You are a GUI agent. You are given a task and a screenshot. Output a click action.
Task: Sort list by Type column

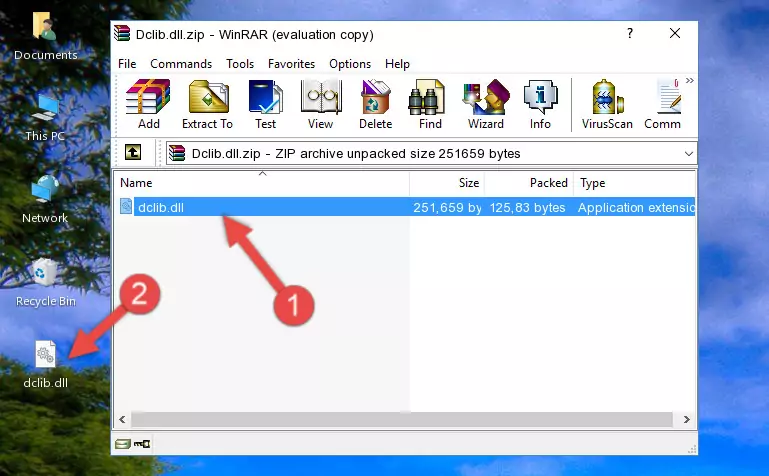635,183
